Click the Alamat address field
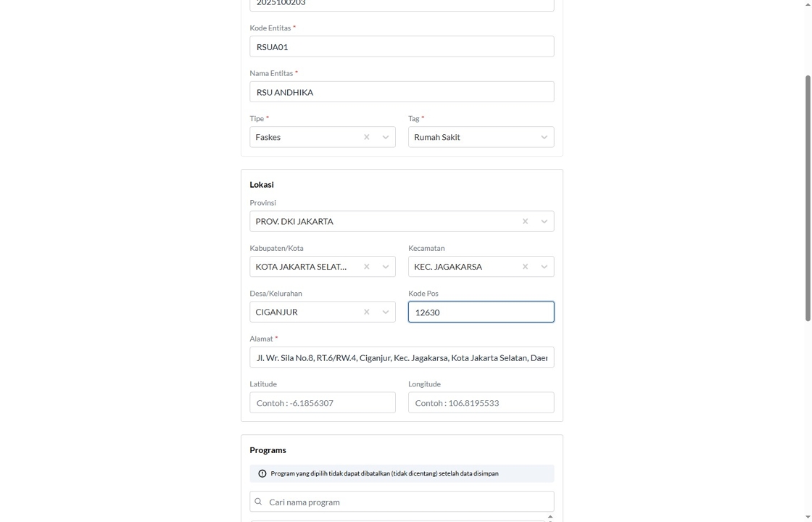The image size is (812, 522). [x=402, y=357]
